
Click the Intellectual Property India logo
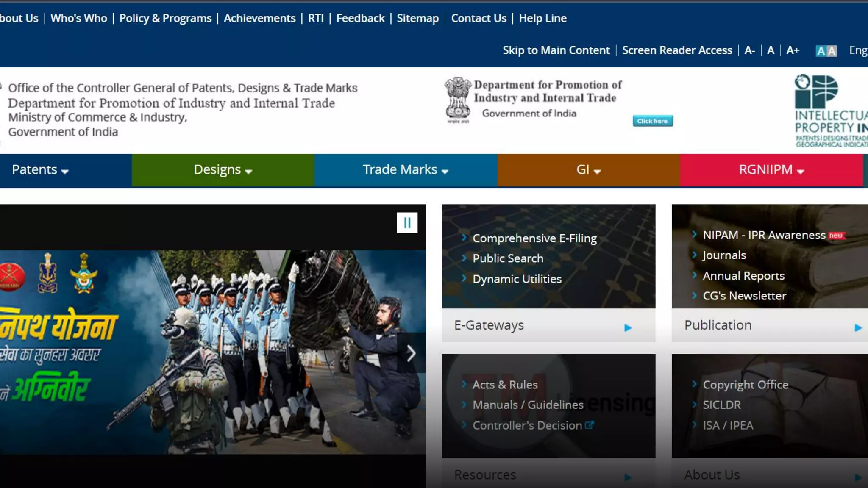[829, 111]
